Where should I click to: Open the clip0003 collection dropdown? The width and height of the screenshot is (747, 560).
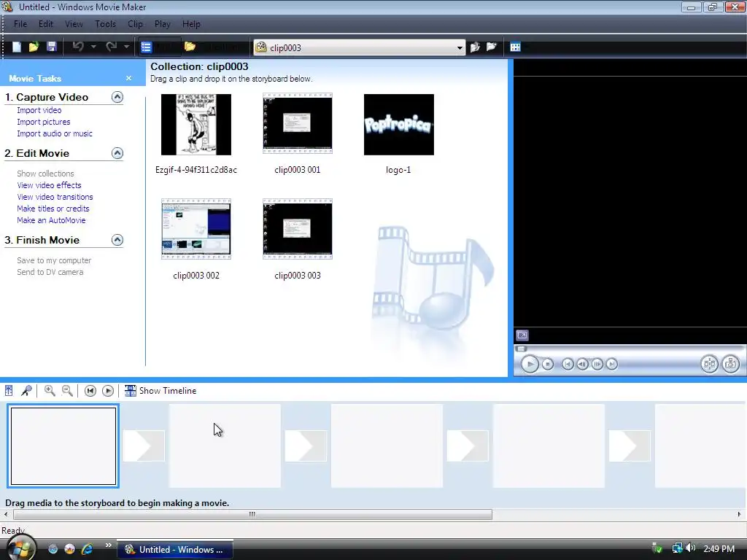coord(460,47)
